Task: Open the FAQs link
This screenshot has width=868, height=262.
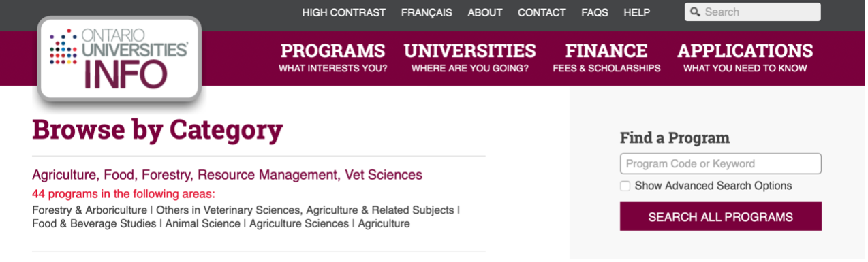Action: pyautogui.click(x=595, y=12)
